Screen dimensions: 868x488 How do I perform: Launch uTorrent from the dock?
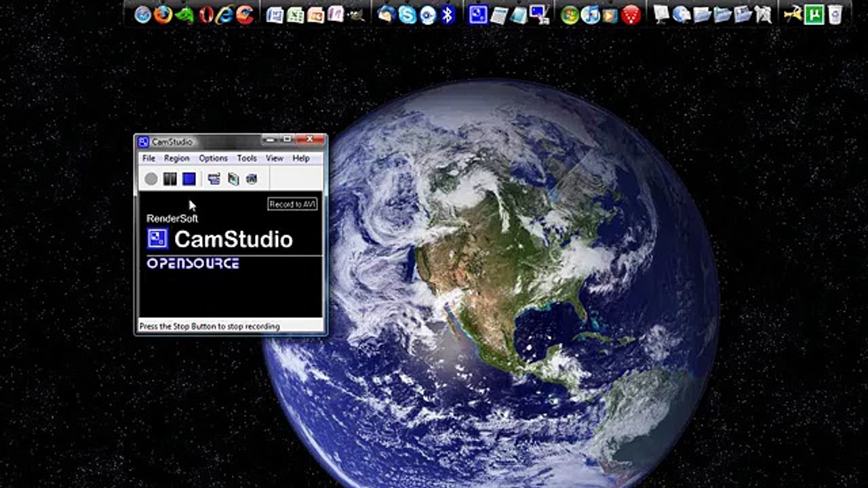coord(814,14)
